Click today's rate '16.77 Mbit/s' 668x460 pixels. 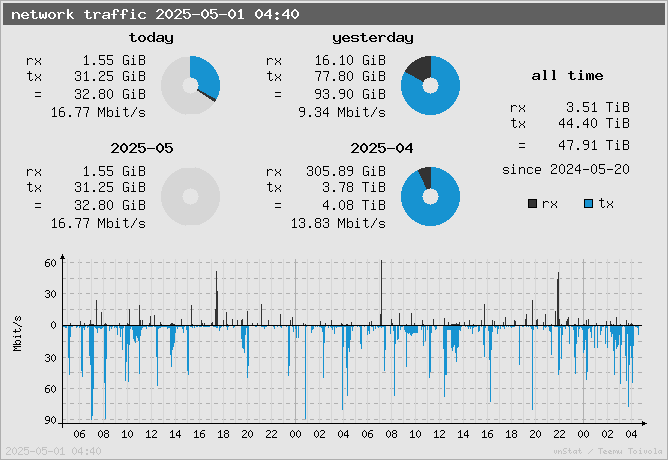tap(98, 112)
